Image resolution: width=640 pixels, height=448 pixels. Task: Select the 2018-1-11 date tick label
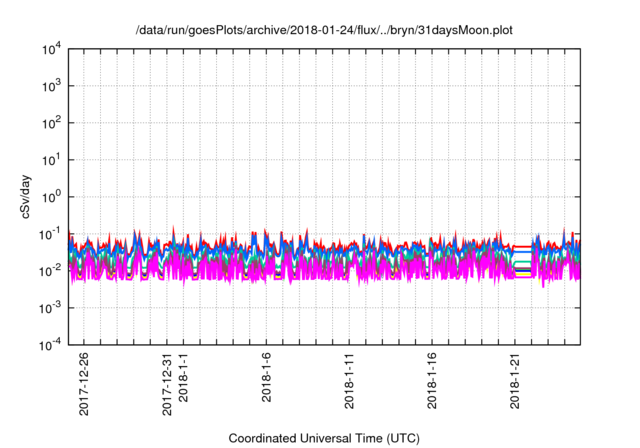(x=350, y=382)
